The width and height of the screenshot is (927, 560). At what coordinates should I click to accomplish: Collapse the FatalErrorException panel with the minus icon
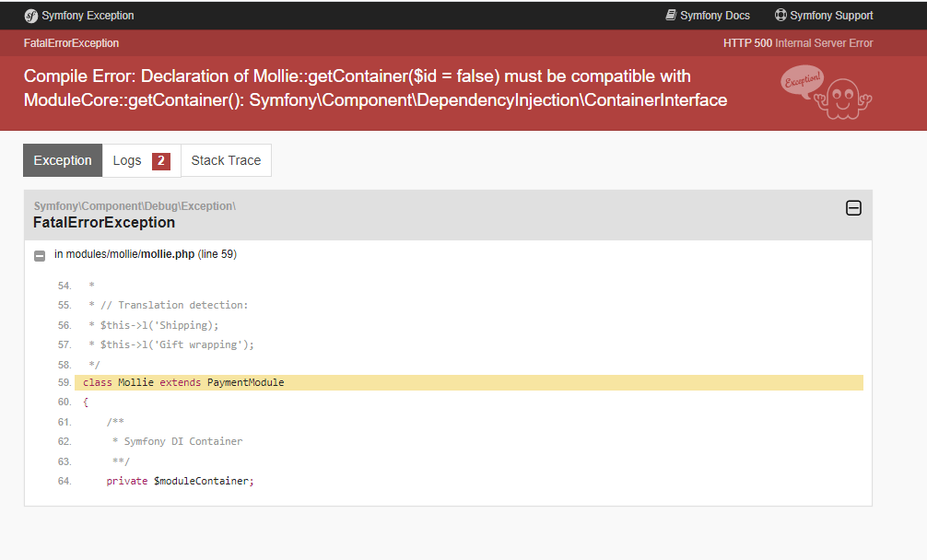click(853, 208)
